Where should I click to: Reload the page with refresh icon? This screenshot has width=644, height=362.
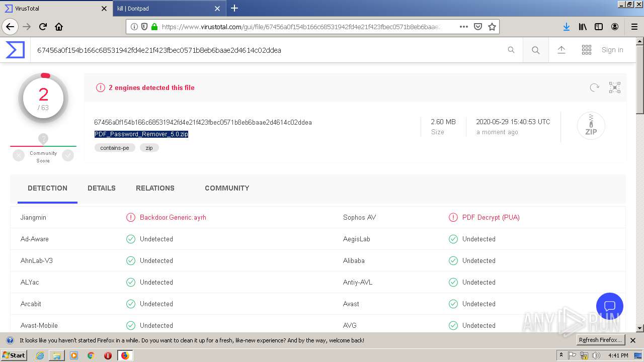pyautogui.click(x=43, y=27)
